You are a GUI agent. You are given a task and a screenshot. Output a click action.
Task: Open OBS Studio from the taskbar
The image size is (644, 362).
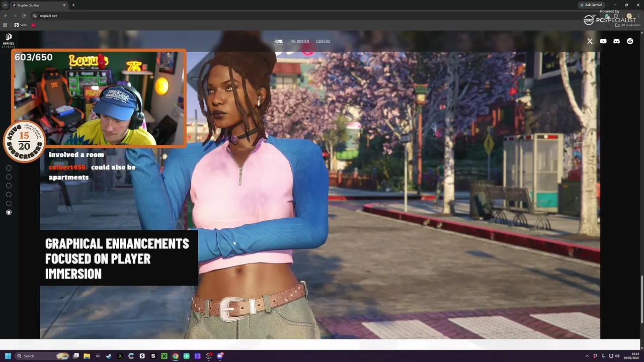coord(208,356)
